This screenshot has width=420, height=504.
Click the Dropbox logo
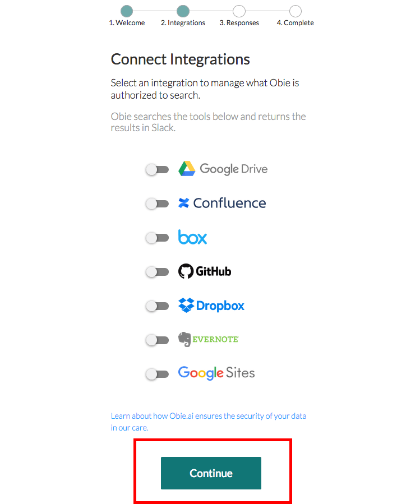211,306
